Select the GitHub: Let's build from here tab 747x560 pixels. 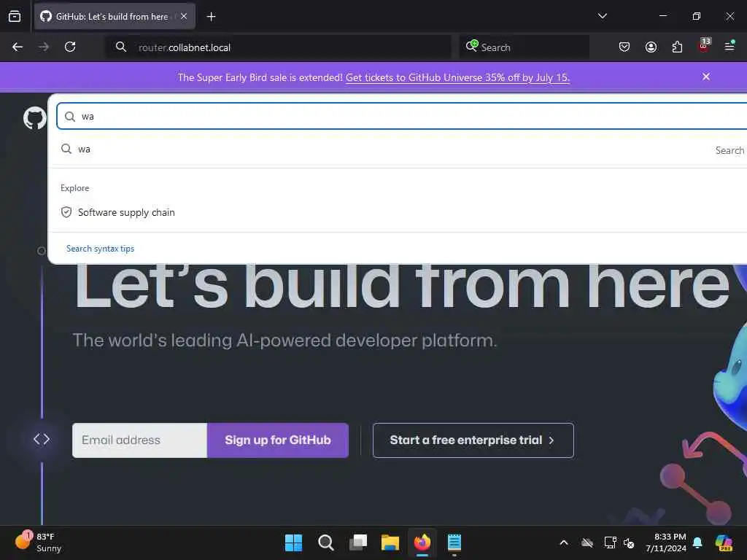click(115, 17)
